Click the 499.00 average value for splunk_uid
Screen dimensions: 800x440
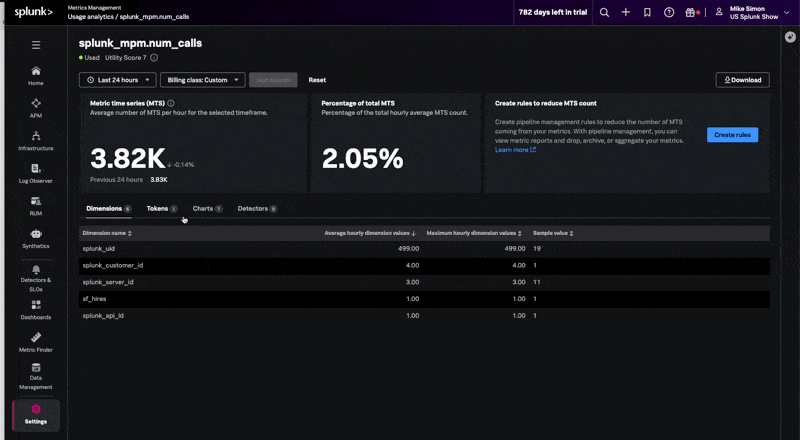408,249
